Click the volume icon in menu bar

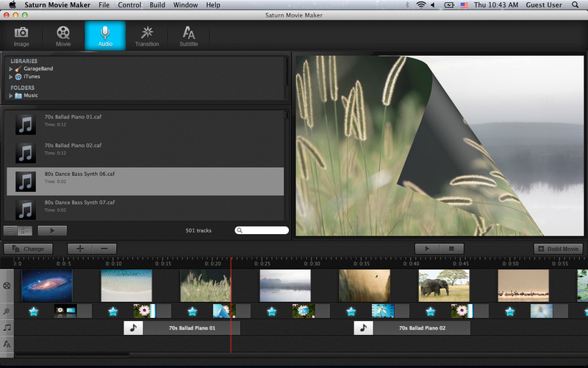point(433,5)
